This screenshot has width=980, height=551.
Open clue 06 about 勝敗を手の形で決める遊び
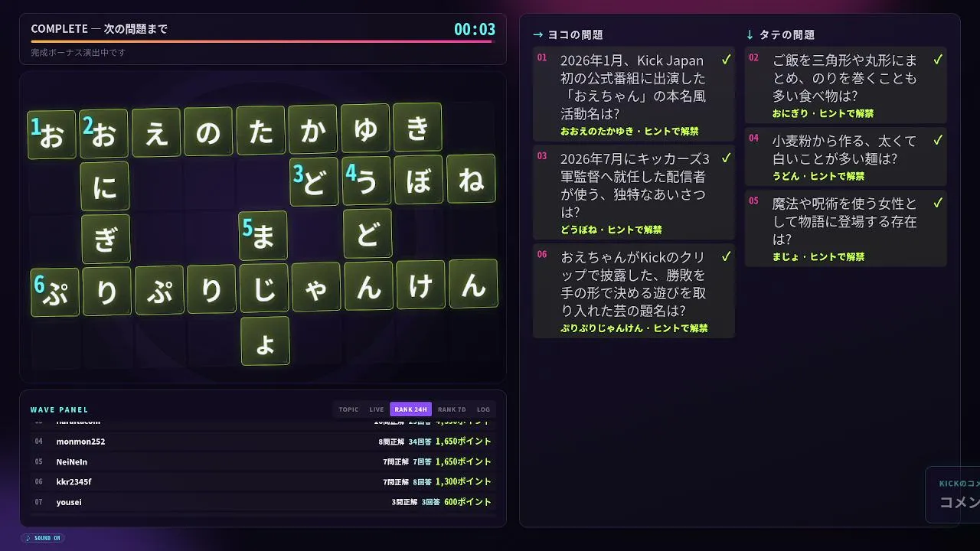point(634,291)
